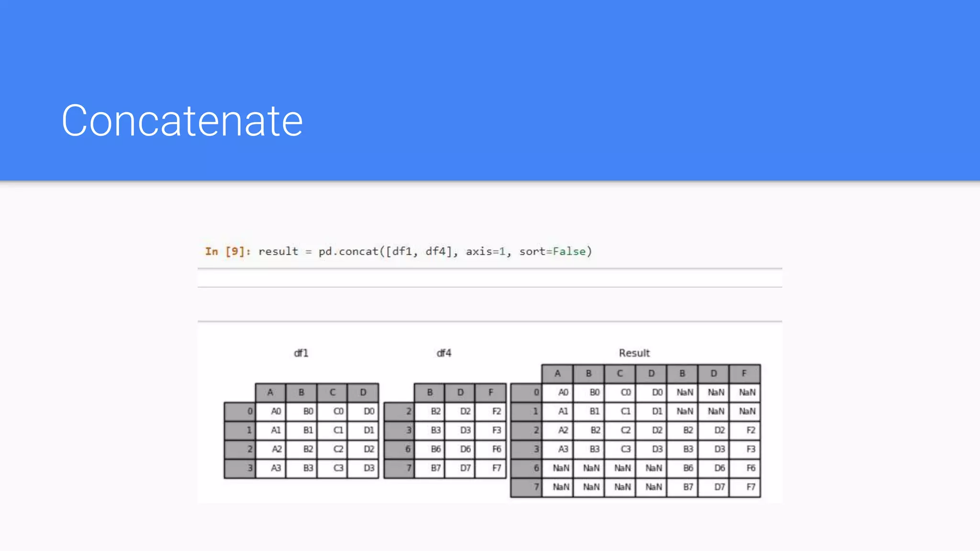Click cell 'A1' in Result table
The image size is (980, 551).
pos(557,411)
